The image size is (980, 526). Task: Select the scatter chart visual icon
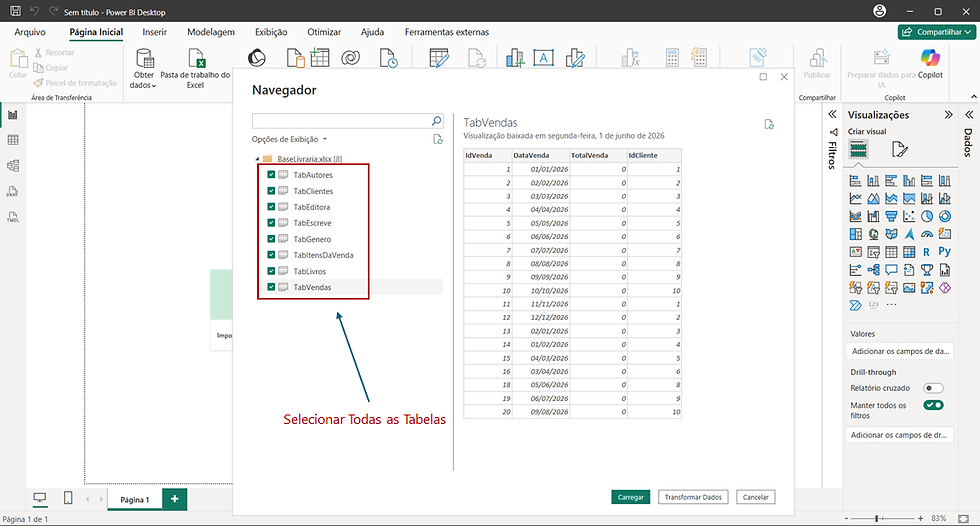point(909,216)
